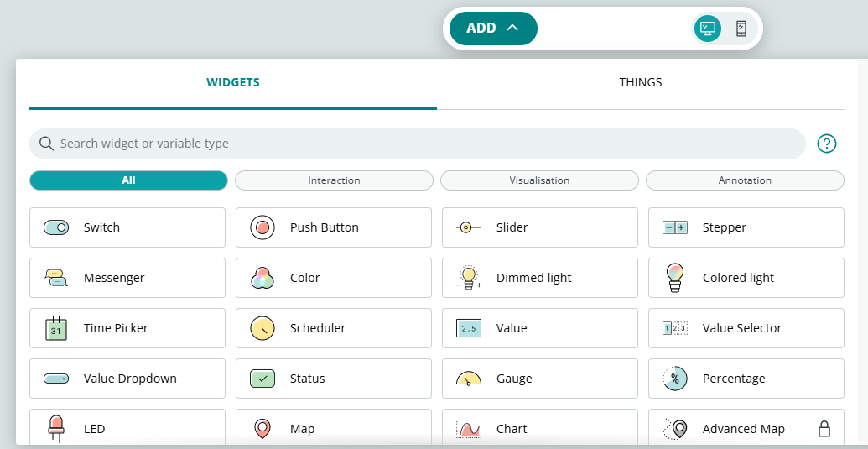This screenshot has width=868, height=449.
Task: Open the Things tab
Action: pyautogui.click(x=641, y=83)
